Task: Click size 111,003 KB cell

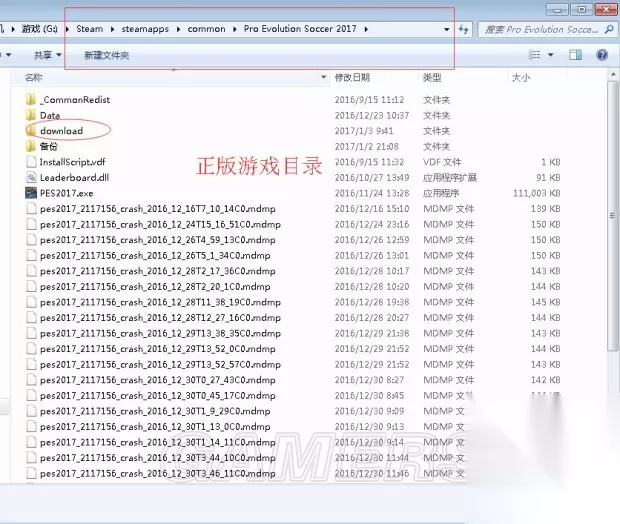Action: tap(537, 193)
